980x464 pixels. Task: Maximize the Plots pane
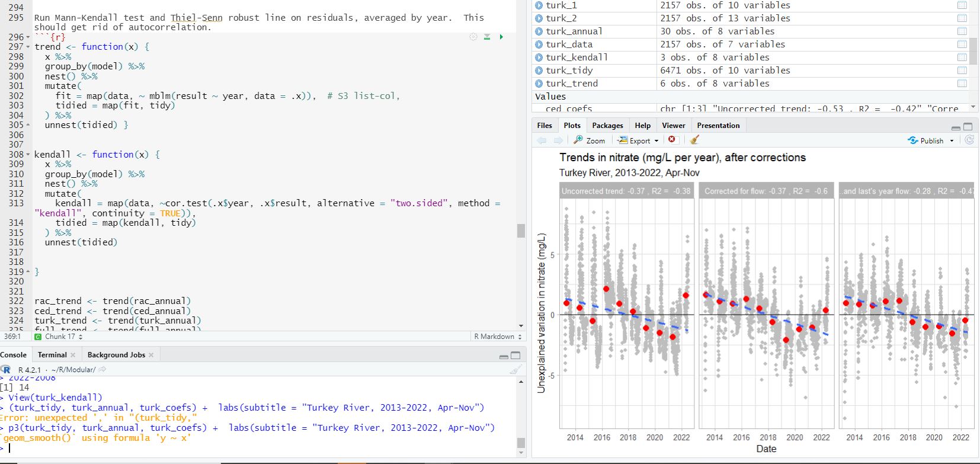coord(968,127)
